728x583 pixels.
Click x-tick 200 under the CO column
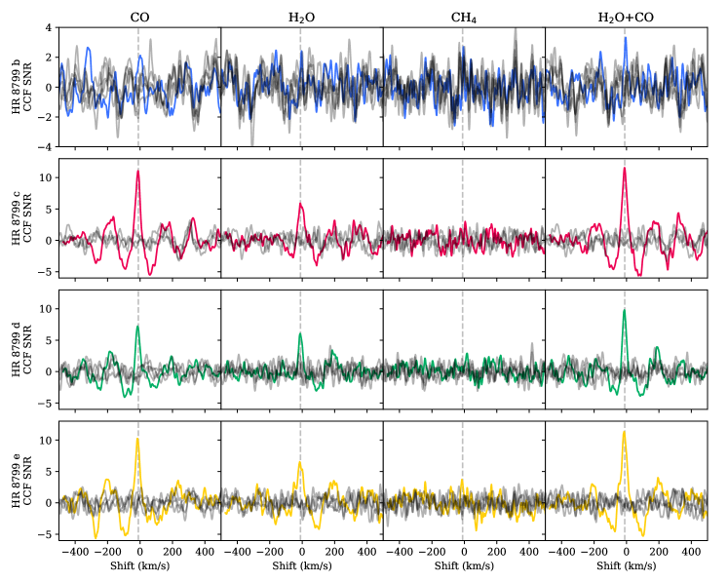[172, 552]
